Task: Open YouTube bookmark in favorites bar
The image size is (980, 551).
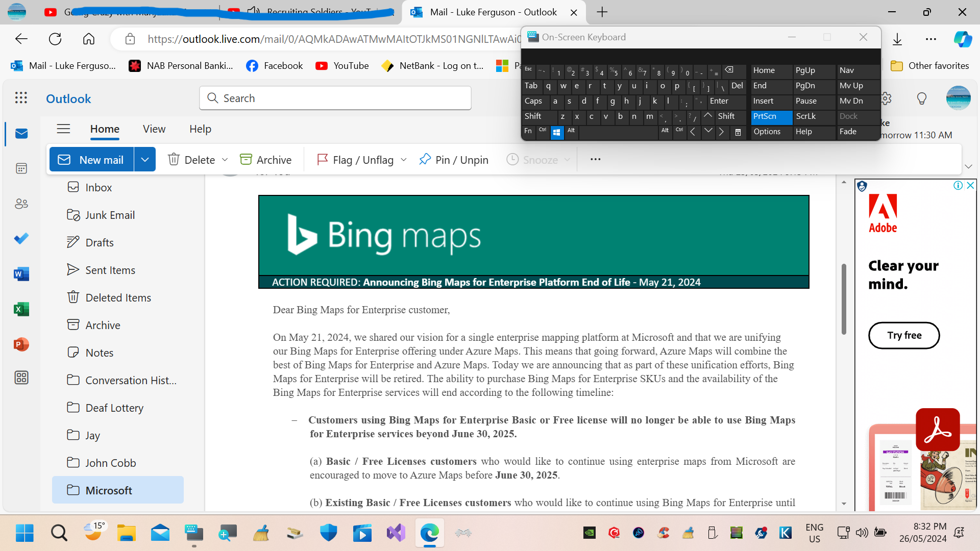Action: coord(342,66)
